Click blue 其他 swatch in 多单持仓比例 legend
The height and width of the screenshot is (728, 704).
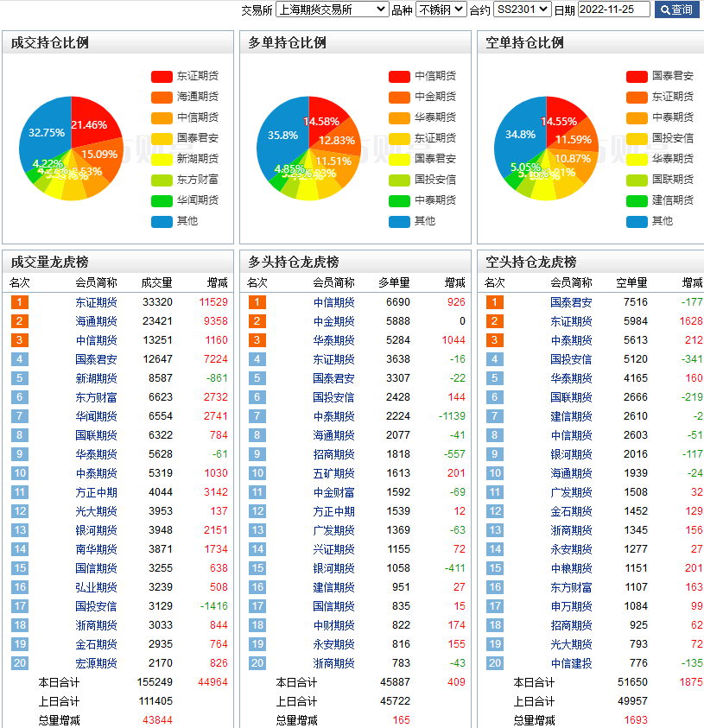399,221
